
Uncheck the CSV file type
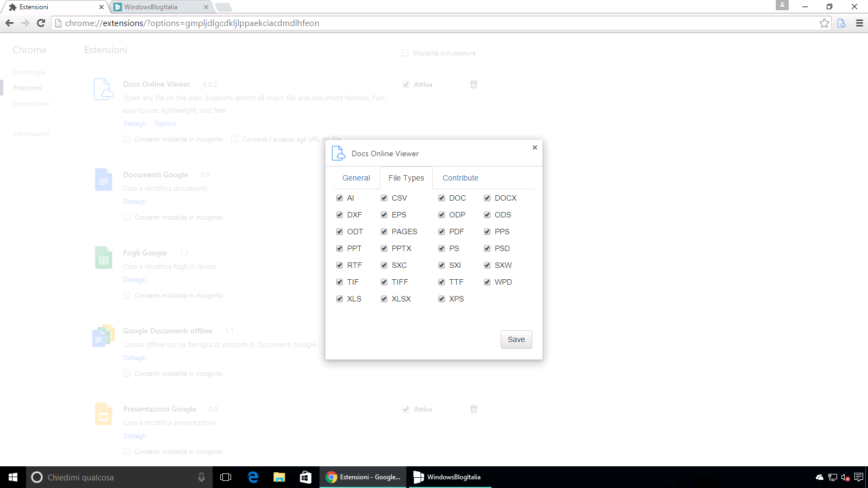tap(384, 198)
